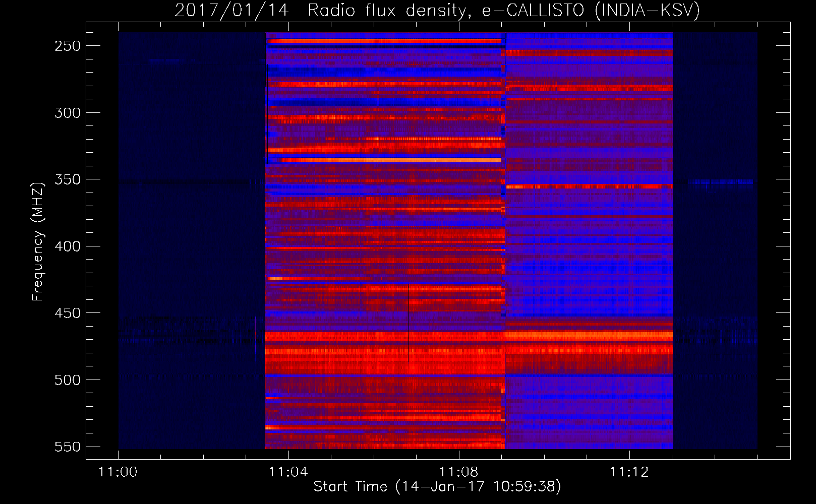Viewport: 816px width, 504px height.
Task: Click the 300 frequency tick label
Action: pos(68,113)
